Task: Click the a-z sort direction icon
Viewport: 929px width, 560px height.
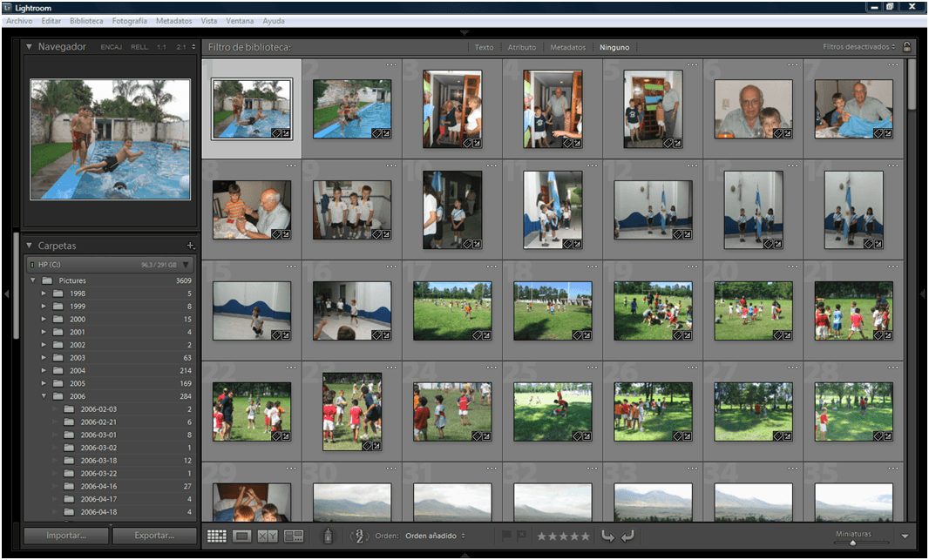Action: click(x=360, y=536)
